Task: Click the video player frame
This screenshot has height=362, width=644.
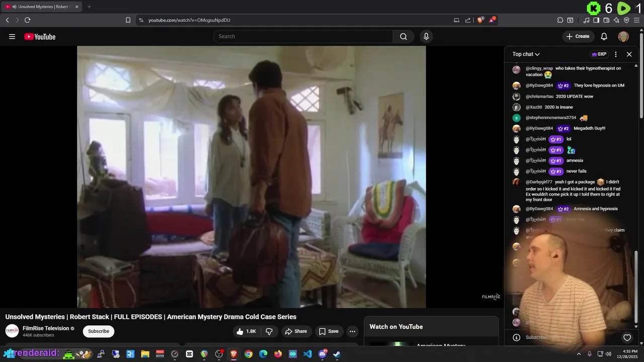Action: click(x=252, y=176)
